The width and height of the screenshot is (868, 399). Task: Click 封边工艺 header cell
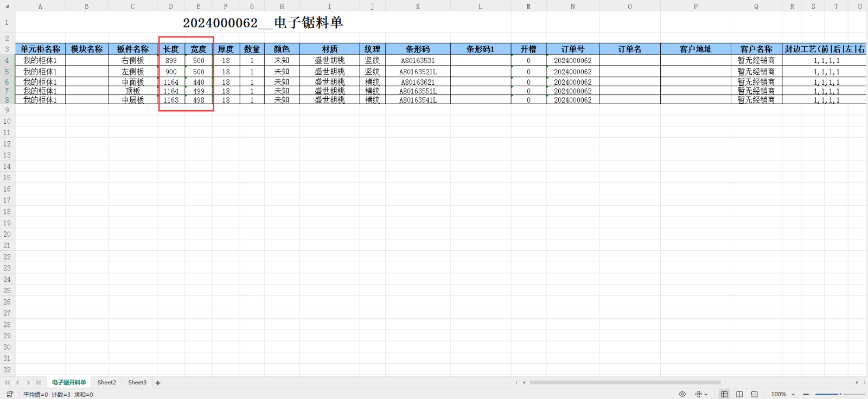825,49
